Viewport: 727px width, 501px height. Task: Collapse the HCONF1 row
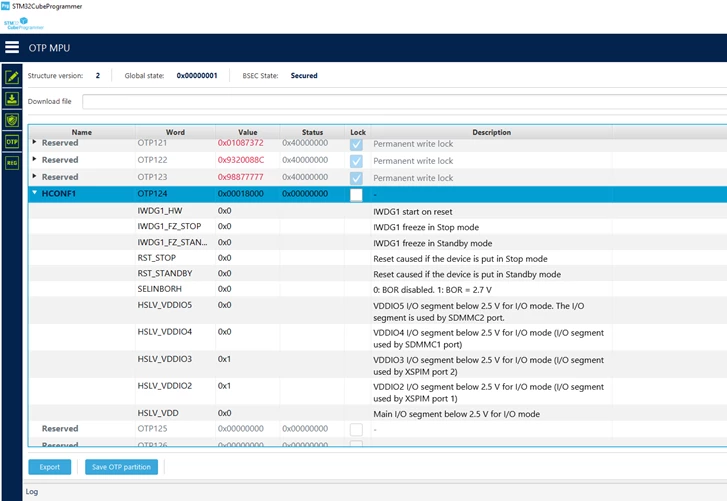coord(35,193)
